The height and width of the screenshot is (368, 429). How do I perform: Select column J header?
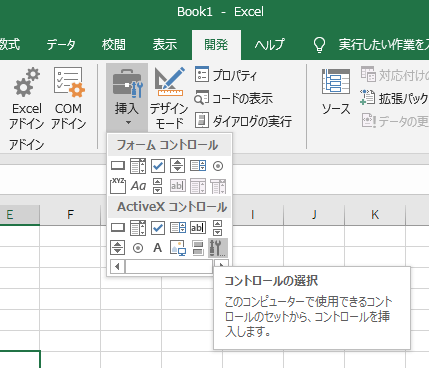[x=314, y=215]
